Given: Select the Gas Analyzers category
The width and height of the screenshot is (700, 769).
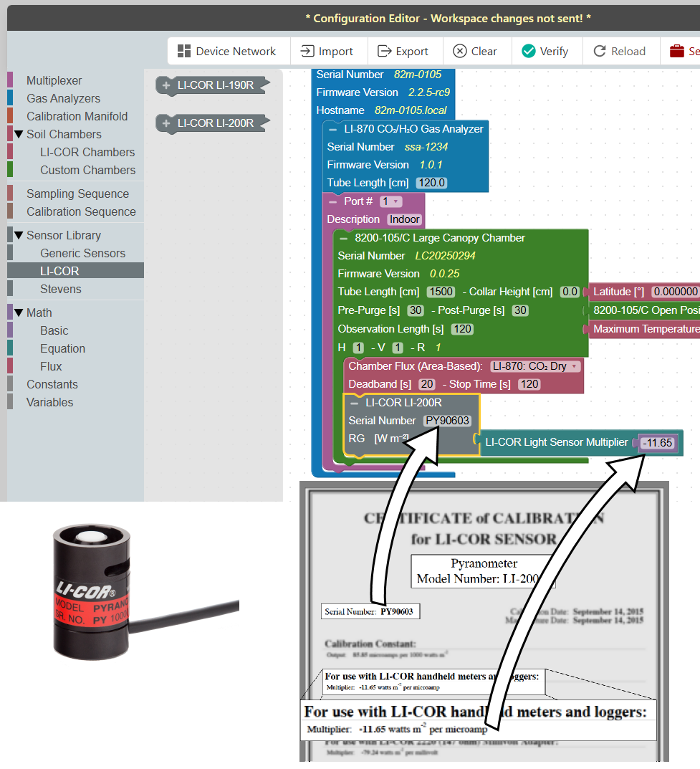Looking at the screenshot, I should tap(63, 98).
